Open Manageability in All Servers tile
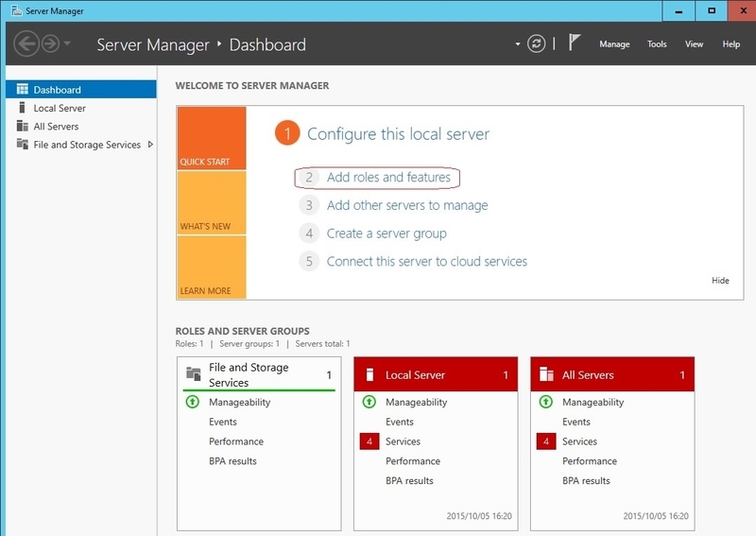Image resolution: width=756 pixels, height=536 pixels. 593,402
